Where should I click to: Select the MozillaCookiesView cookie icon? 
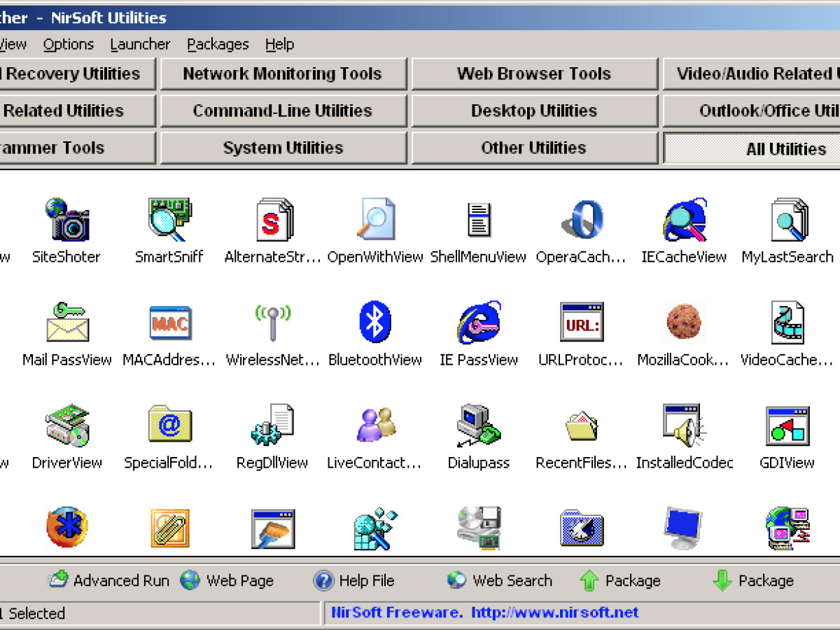(684, 322)
